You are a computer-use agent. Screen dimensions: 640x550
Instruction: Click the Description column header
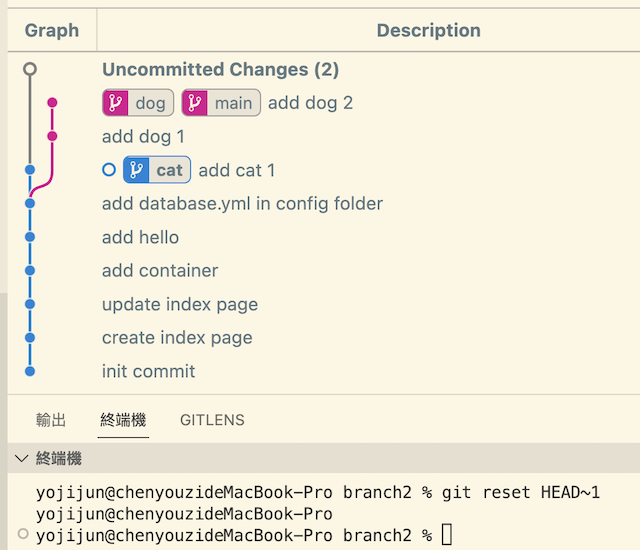point(428,30)
